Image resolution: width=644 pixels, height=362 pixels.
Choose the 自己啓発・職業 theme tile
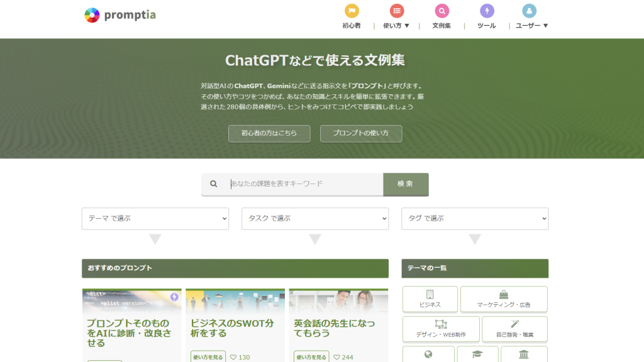[x=514, y=329]
